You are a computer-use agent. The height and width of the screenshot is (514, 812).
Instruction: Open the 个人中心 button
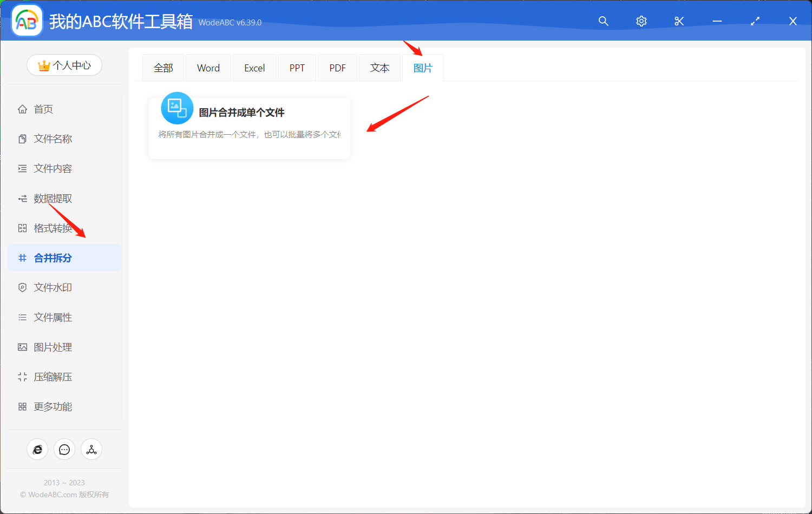pyautogui.click(x=64, y=64)
